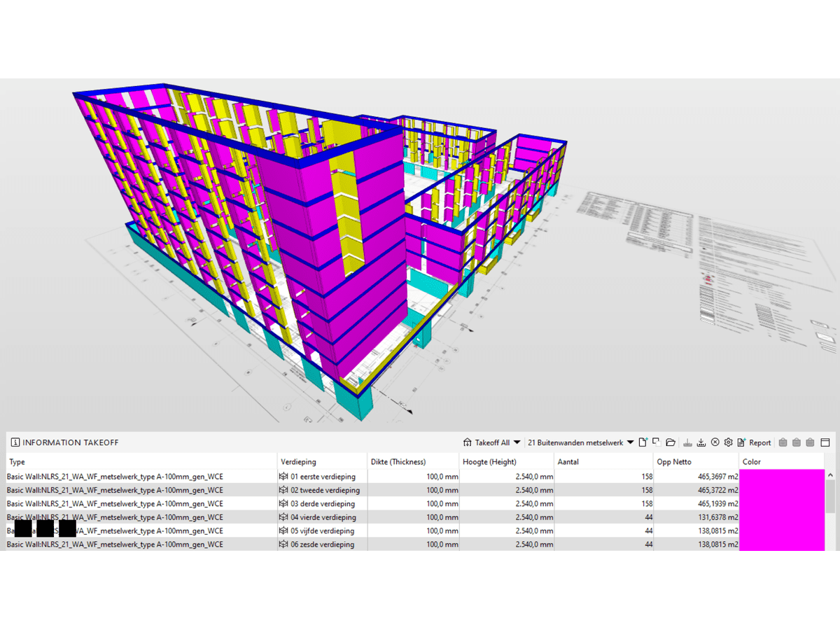Open takeoff settings with the gear icon
Viewport: 840px width, 630px height.
click(728, 442)
